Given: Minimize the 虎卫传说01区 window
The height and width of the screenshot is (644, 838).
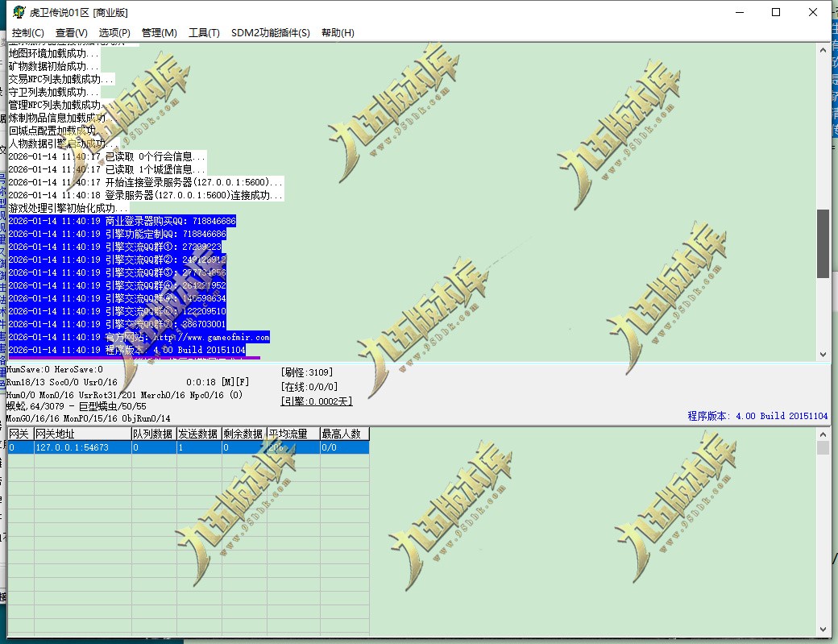Looking at the screenshot, I should 740,12.
